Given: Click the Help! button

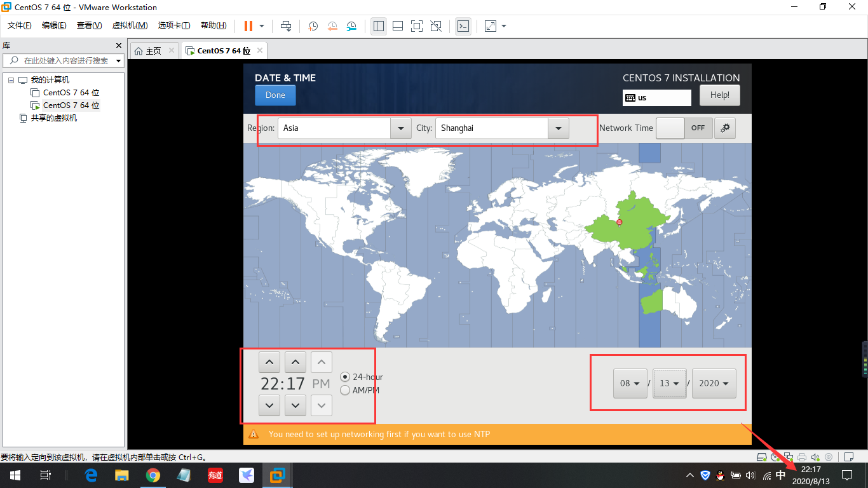Looking at the screenshot, I should [720, 95].
